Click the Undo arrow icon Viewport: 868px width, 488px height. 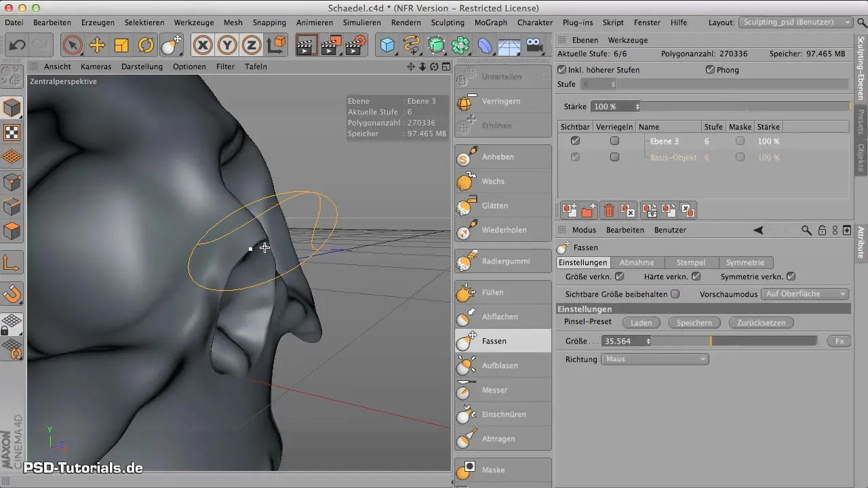pos(18,46)
